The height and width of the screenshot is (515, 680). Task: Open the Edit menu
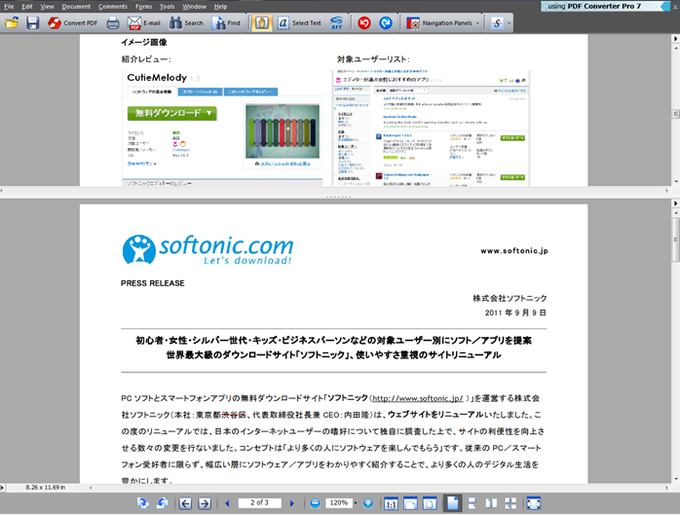coord(27,7)
